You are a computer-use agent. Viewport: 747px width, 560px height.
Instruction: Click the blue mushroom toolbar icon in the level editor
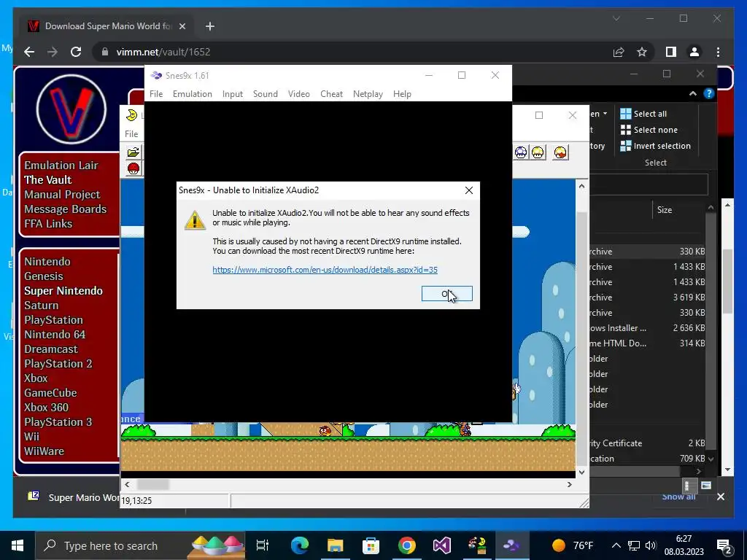click(x=521, y=152)
